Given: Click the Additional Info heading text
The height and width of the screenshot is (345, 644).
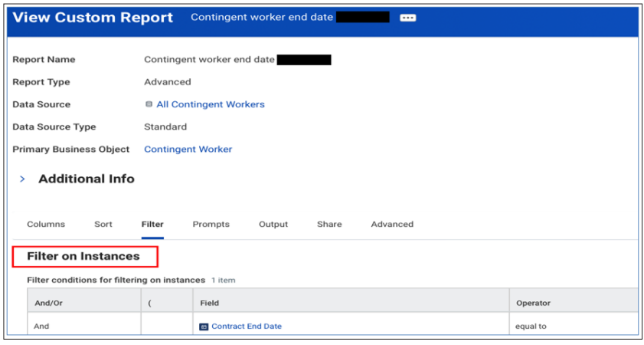Looking at the screenshot, I should (x=87, y=179).
